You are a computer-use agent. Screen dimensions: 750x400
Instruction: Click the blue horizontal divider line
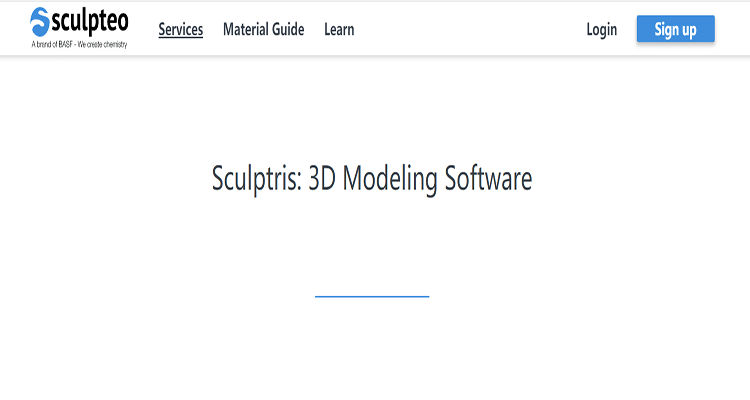pos(372,296)
